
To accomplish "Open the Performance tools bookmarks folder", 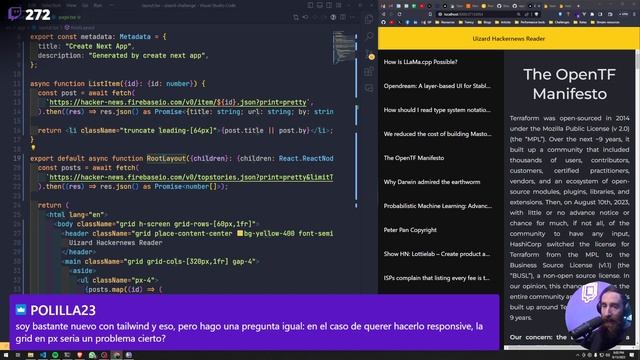I will (x=529, y=22).
